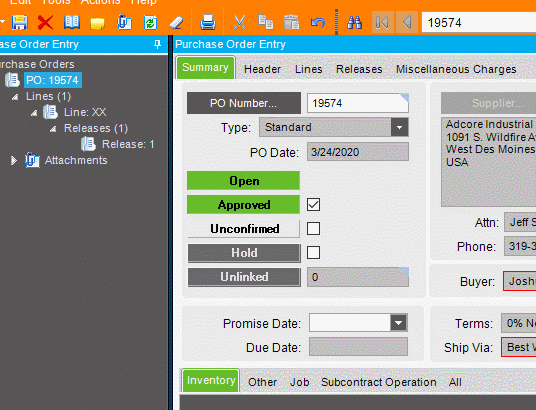Viewport: 536px width, 410px height.
Task: Undo the last change
Action: click(x=318, y=23)
